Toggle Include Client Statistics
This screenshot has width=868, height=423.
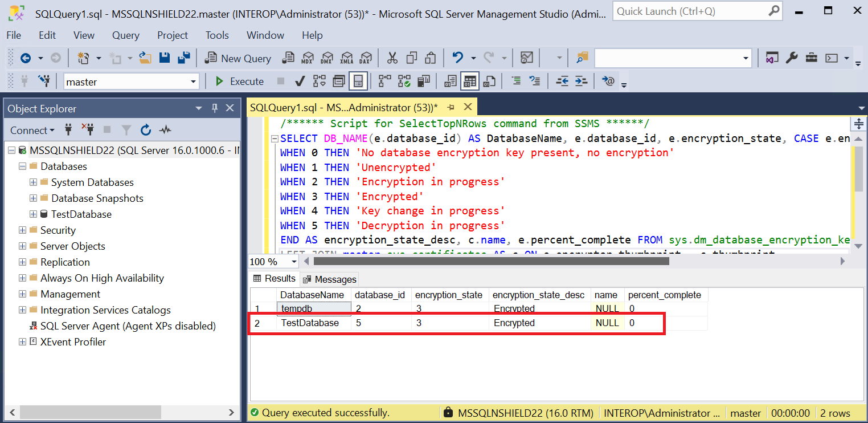click(x=423, y=82)
